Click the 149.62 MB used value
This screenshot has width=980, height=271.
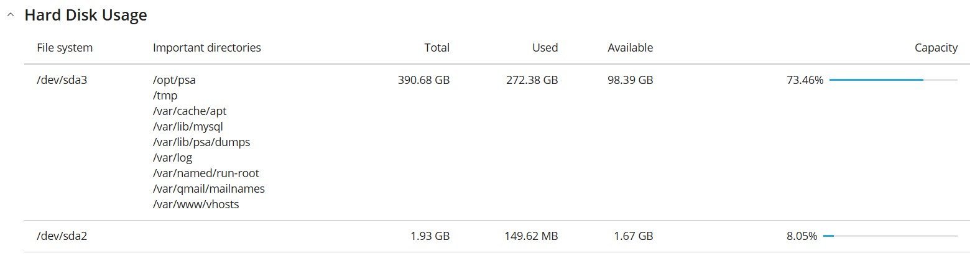tap(531, 236)
